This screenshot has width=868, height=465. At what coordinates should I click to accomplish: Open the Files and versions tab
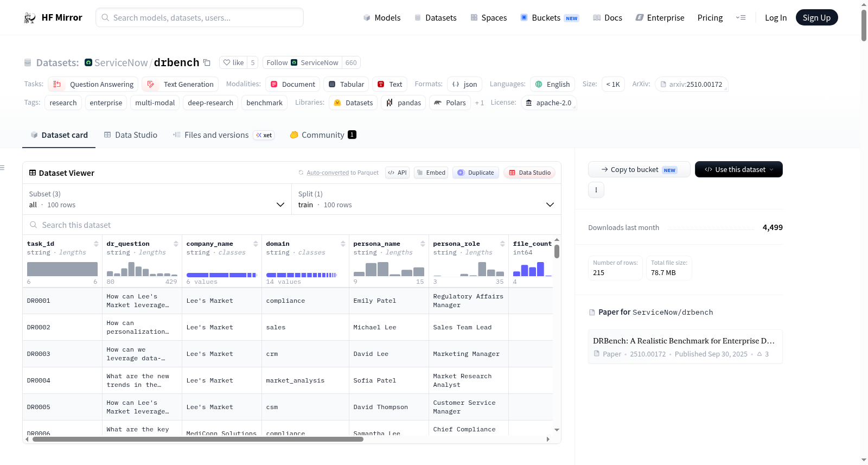(223, 135)
